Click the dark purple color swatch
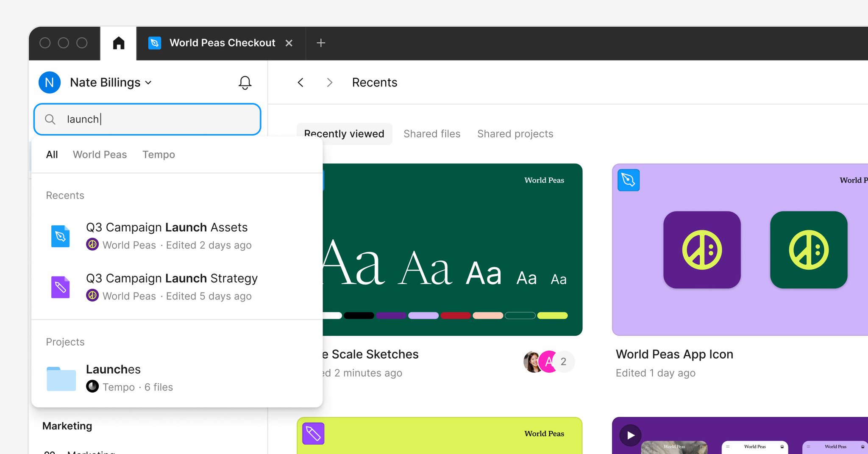The height and width of the screenshot is (454, 868). pyautogui.click(x=391, y=316)
